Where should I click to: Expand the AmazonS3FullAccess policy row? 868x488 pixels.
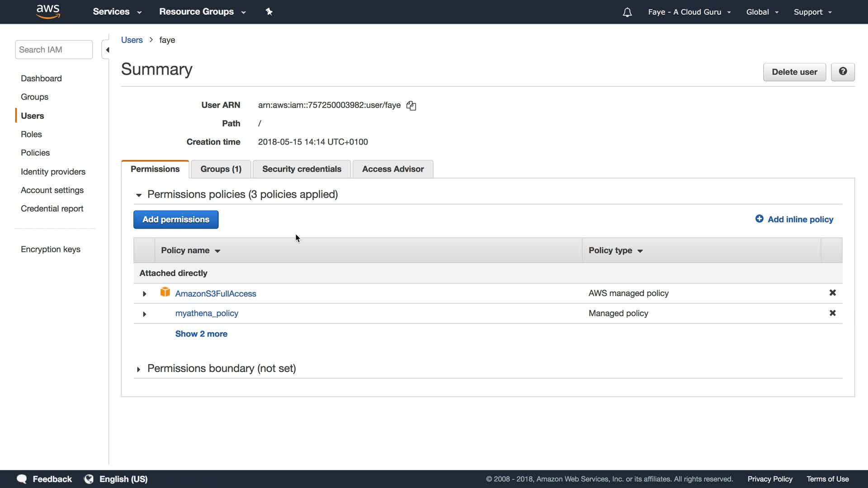144,294
